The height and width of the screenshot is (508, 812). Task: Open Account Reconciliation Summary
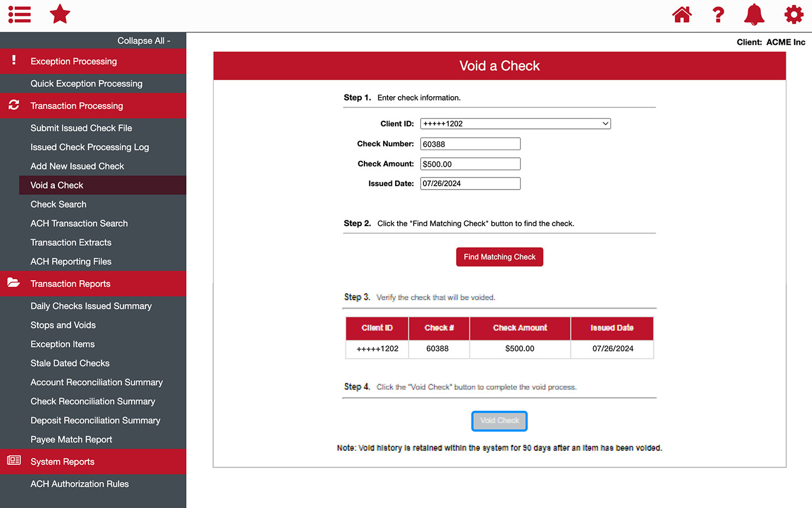97,382
